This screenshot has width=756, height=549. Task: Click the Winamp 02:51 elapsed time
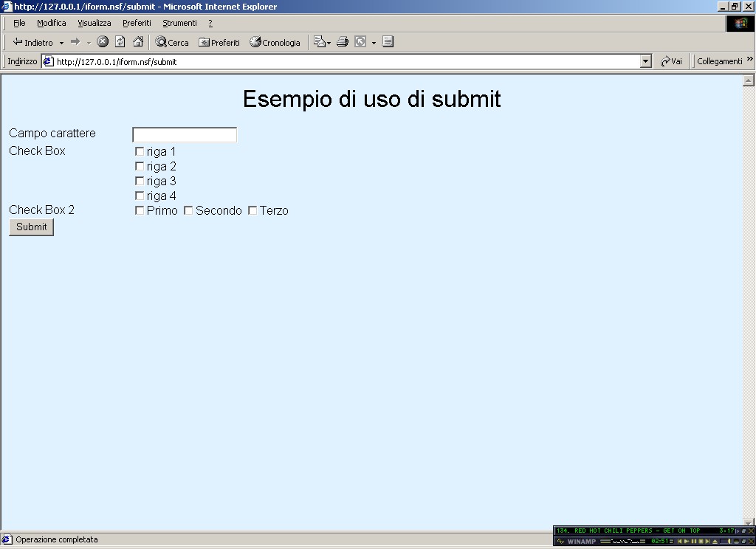point(659,542)
